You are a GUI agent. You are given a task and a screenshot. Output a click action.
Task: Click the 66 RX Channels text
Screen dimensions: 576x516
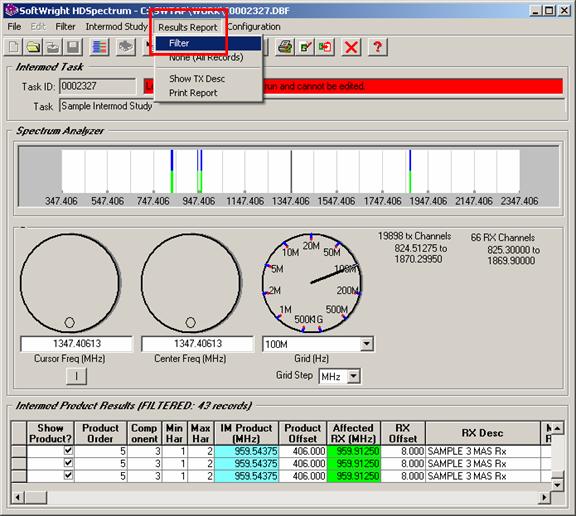(503, 238)
